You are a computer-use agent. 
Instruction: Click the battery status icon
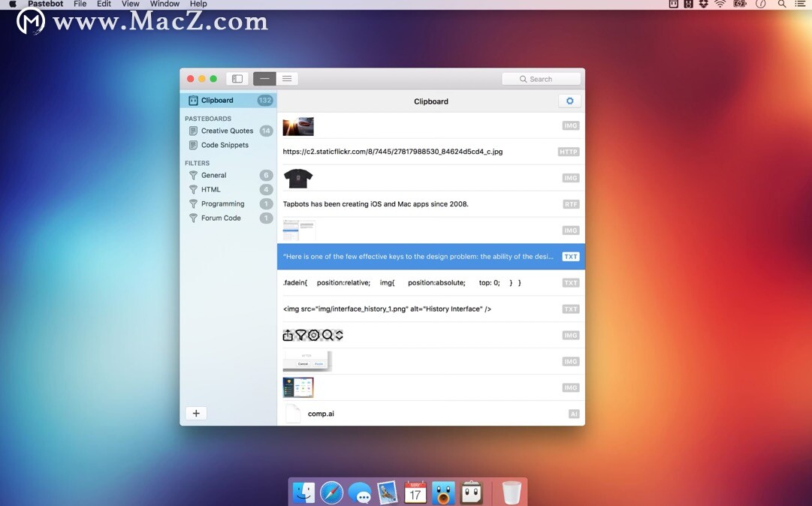pyautogui.click(x=739, y=5)
